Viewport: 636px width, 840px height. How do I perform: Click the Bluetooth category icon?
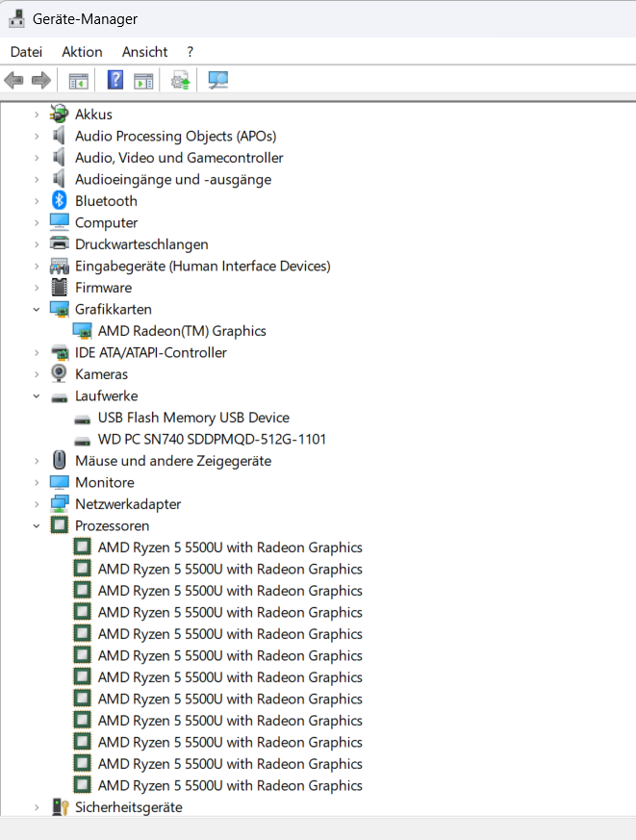(x=59, y=200)
